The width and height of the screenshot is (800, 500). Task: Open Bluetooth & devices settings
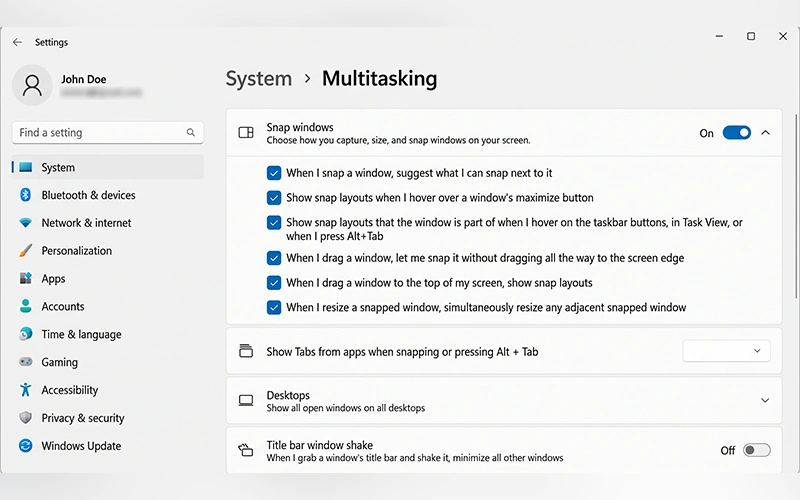108,195
